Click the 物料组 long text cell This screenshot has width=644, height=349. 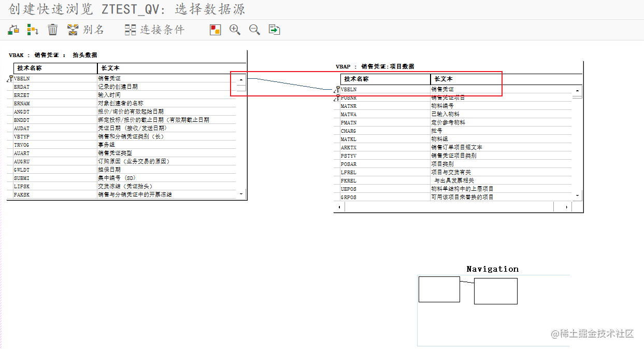502,139
